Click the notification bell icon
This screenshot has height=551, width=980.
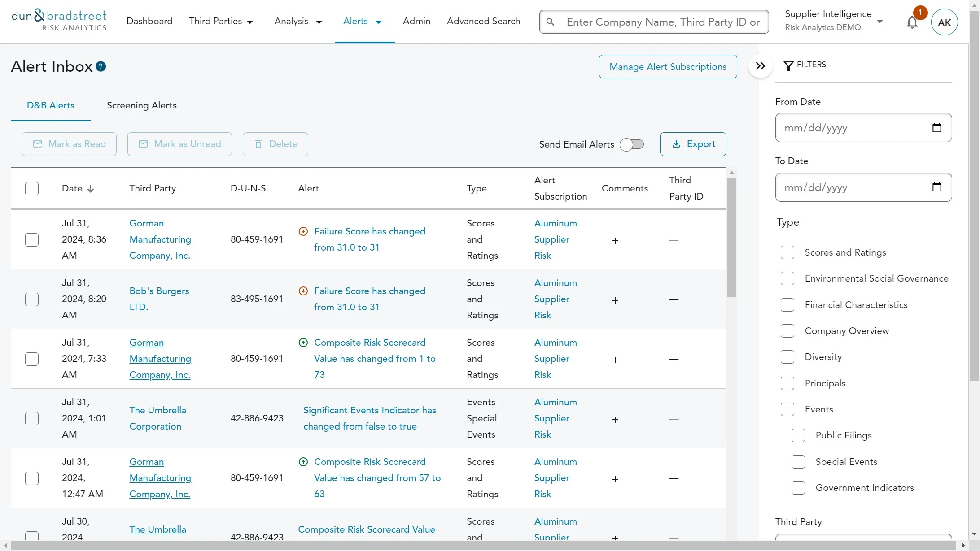pyautogui.click(x=912, y=22)
